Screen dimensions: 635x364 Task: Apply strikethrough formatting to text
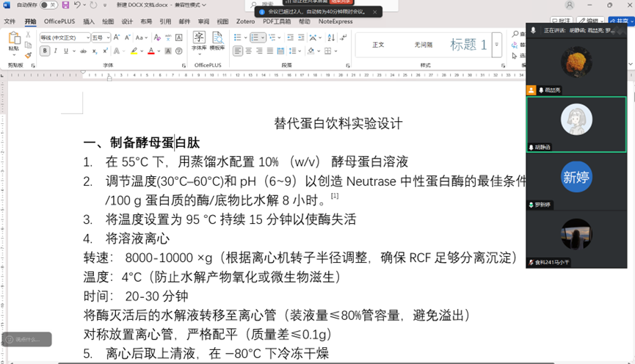click(x=85, y=51)
